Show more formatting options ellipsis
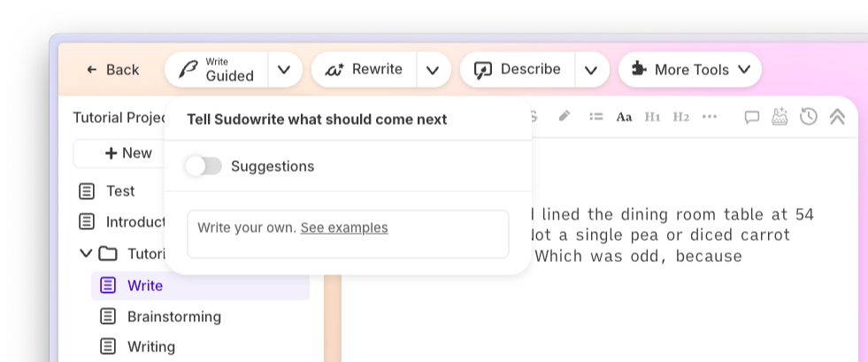Screen dimensions: 868x362 (x=709, y=117)
